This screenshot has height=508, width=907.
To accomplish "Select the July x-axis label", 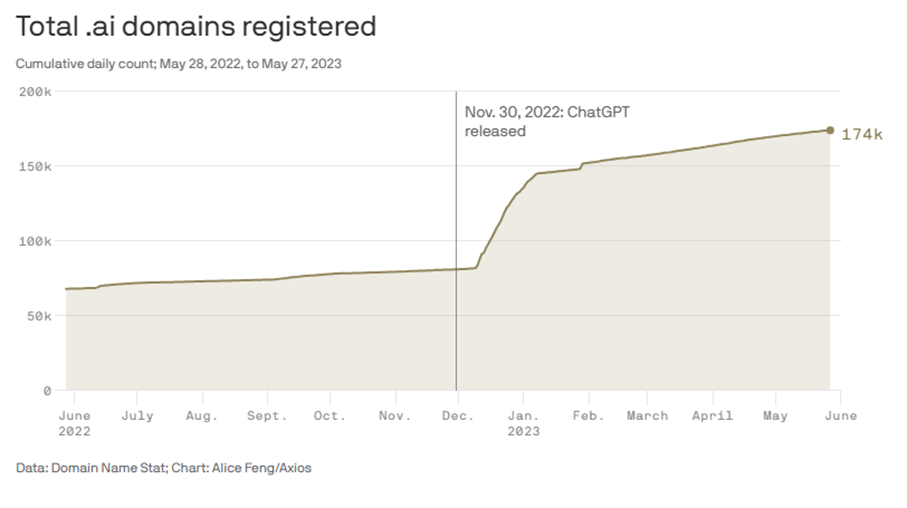I will pos(137,415).
